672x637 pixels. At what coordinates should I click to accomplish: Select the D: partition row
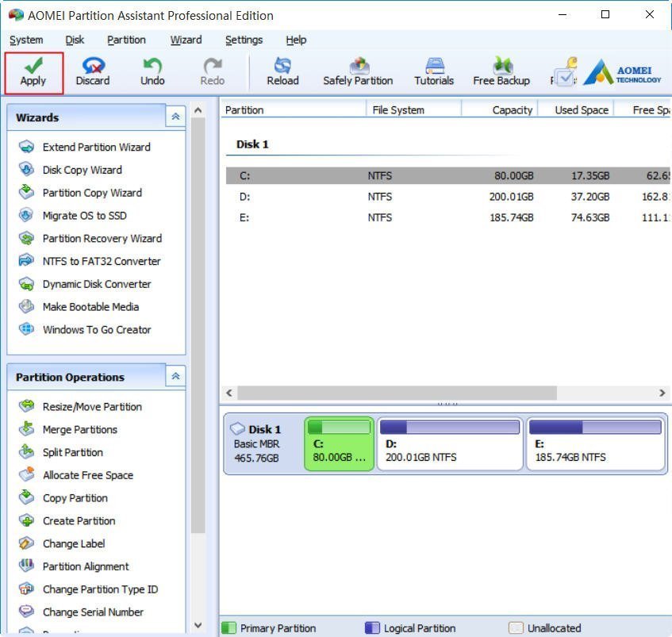(x=447, y=197)
